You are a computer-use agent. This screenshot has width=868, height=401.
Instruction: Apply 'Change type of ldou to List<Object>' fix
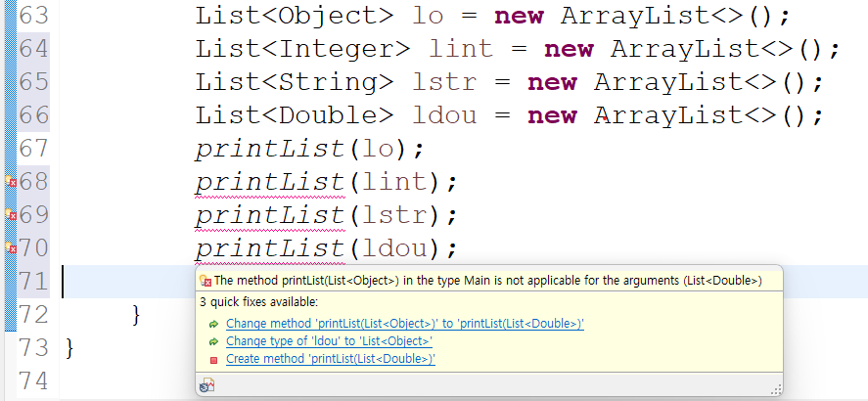(330, 341)
